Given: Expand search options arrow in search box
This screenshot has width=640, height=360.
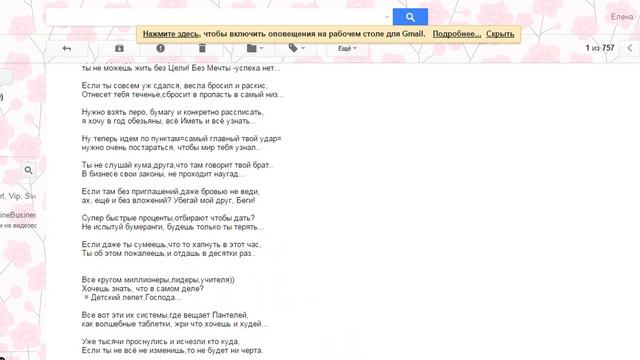Looking at the screenshot, I should click(387, 17).
